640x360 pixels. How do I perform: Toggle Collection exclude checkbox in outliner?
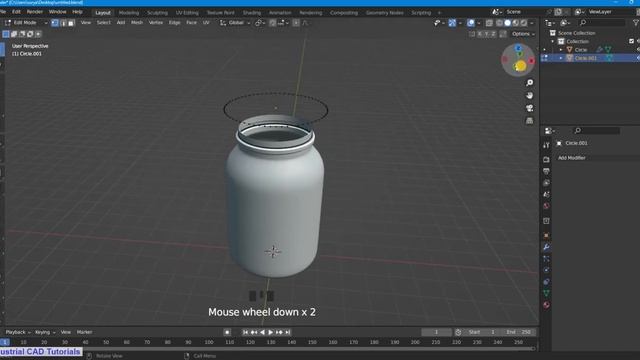click(x=631, y=41)
